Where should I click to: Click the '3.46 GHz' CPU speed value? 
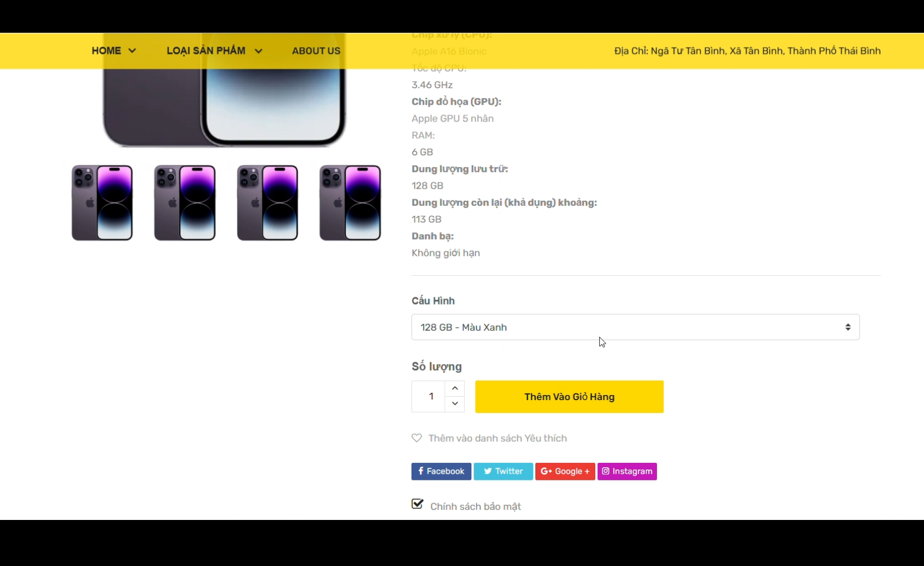point(432,85)
